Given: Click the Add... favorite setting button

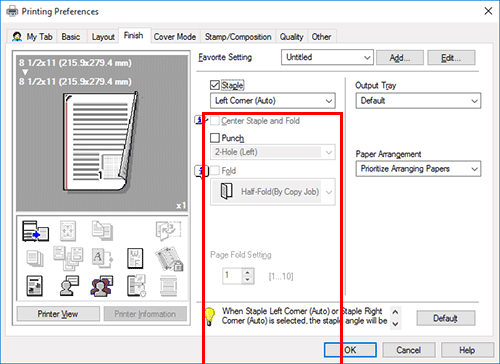Looking at the screenshot, I should pos(400,58).
